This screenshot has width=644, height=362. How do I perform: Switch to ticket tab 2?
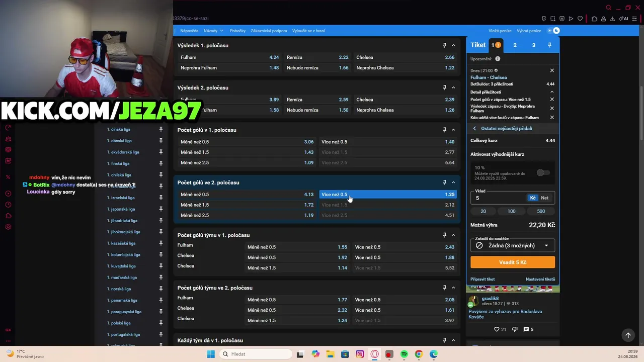pos(515,45)
